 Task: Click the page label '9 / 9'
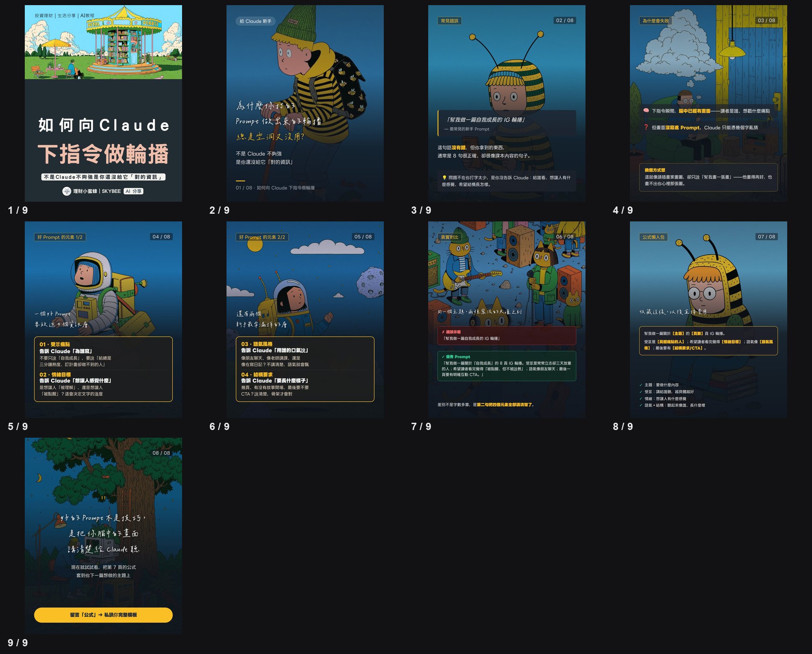tap(18, 643)
